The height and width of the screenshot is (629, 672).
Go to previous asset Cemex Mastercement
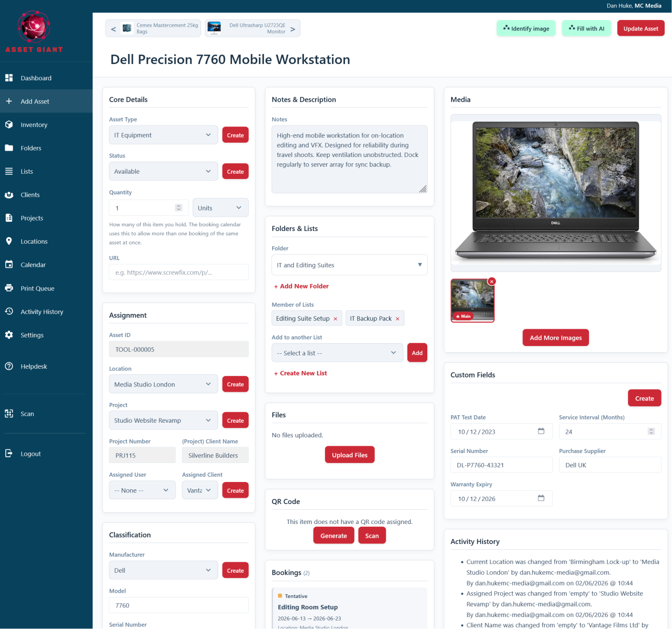[x=153, y=28]
